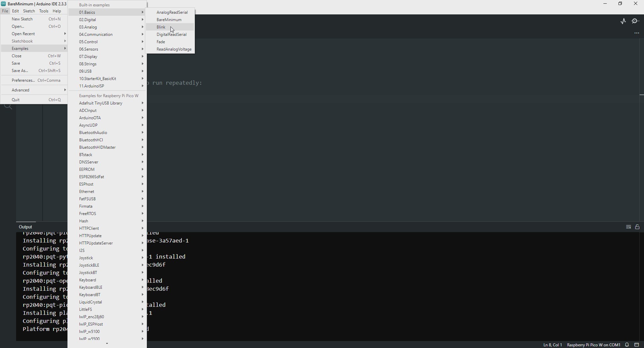This screenshot has height=348, width=644.
Task: Expand the Joystick examples
Action: pos(107,258)
